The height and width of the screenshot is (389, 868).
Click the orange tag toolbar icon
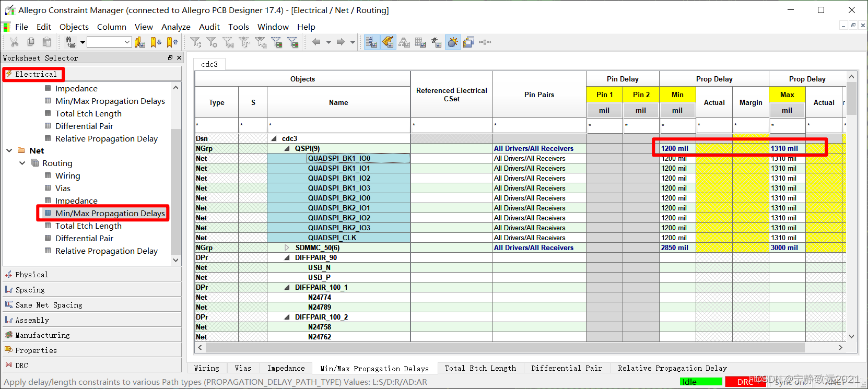point(388,42)
